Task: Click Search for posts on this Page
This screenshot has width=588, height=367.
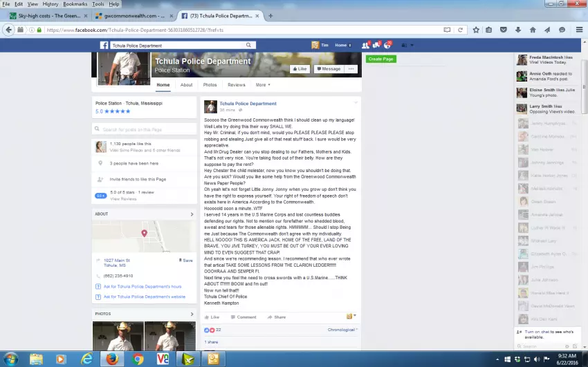Action: (x=144, y=129)
